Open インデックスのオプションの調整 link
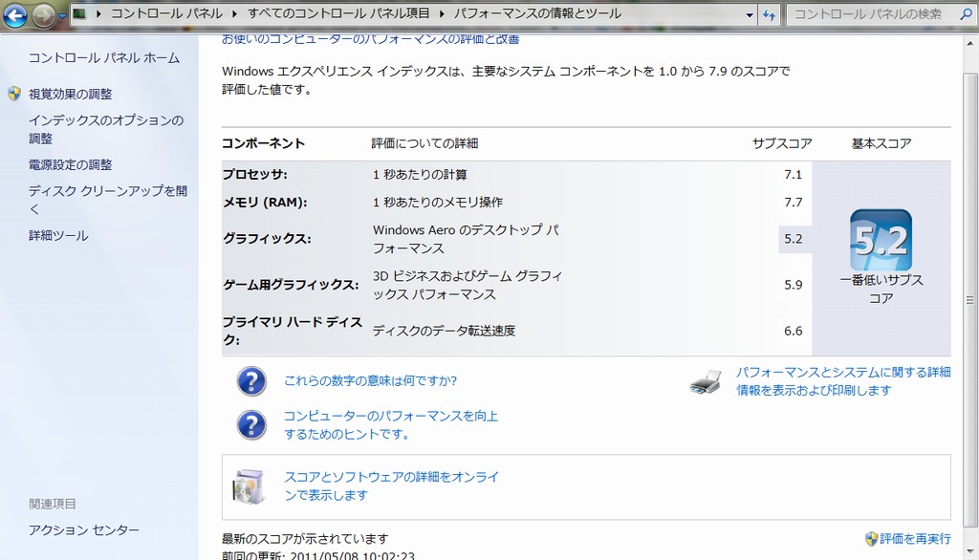 click(x=106, y=129)
